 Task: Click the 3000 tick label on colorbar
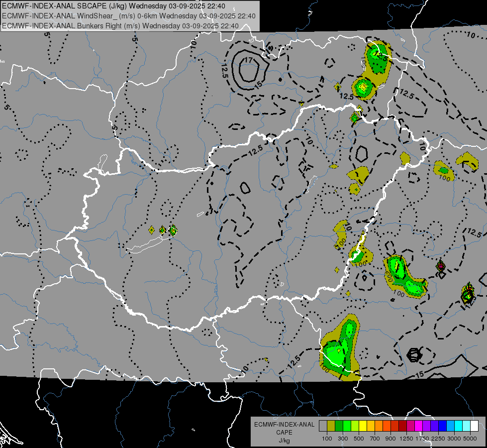tap(454, 439)
